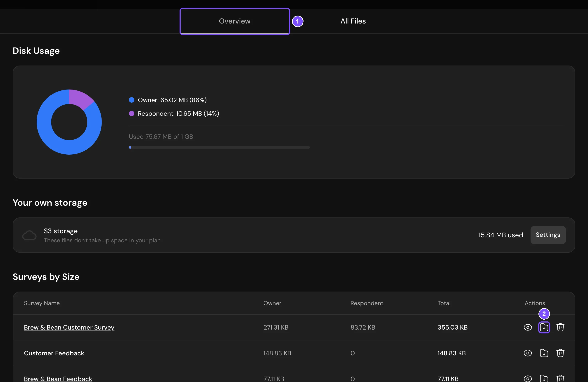The width and height of the screenshot is (588, 382).
Task: Click the Respondent column header
Action: [x=367, y=303]
